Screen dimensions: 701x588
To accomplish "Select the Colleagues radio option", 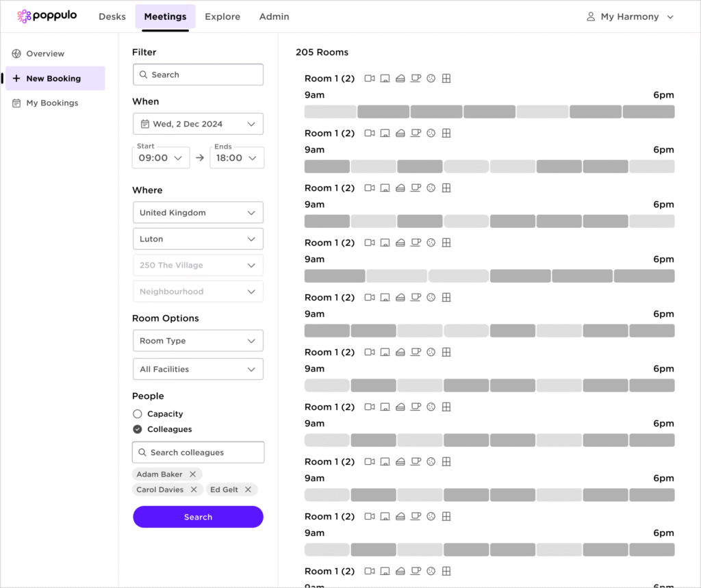I will pos(138,429).
